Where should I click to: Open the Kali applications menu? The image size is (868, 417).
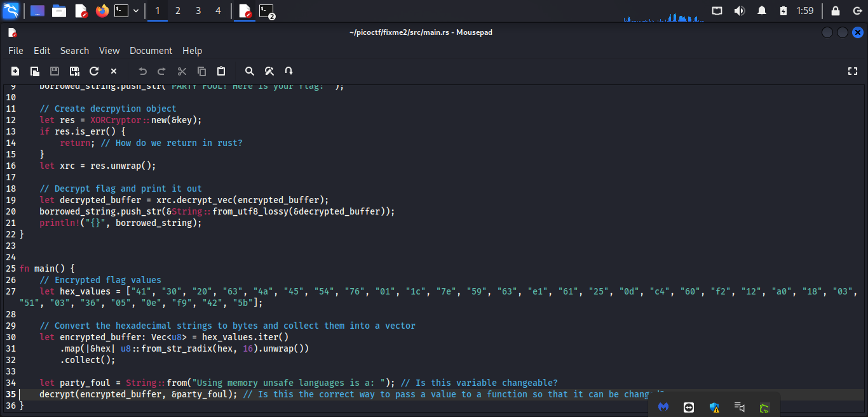11,11
